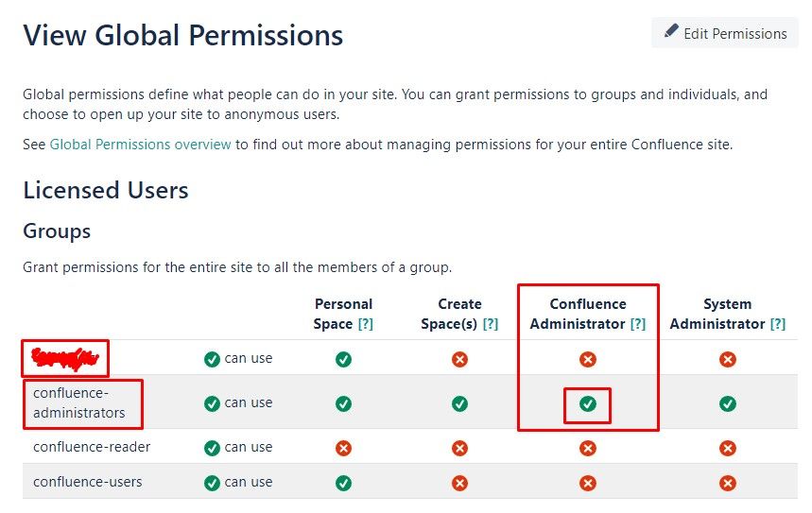
Task: Click red cross for redacted group Create Space(s)
Action: click(459, 359)
